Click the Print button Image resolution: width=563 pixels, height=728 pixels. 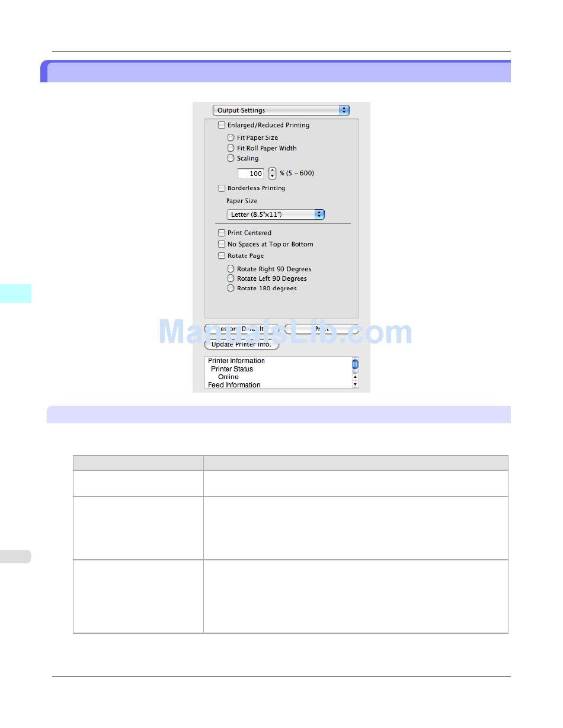click(x=322, y=329)
